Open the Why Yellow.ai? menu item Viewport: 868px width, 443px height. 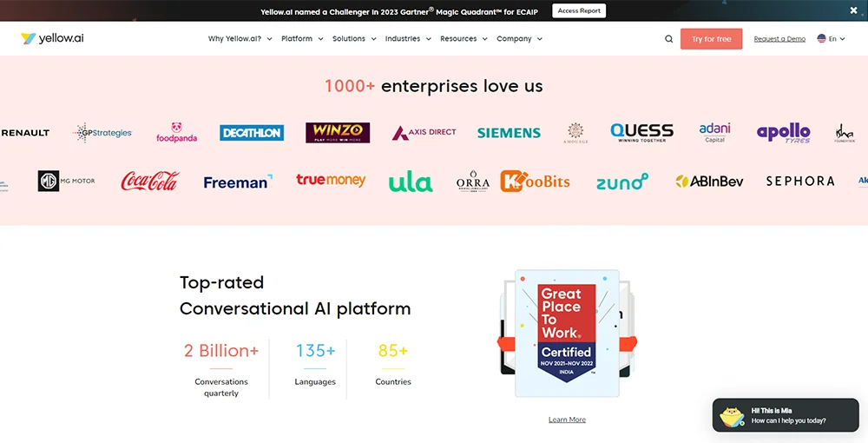click(x=234, y=39)
